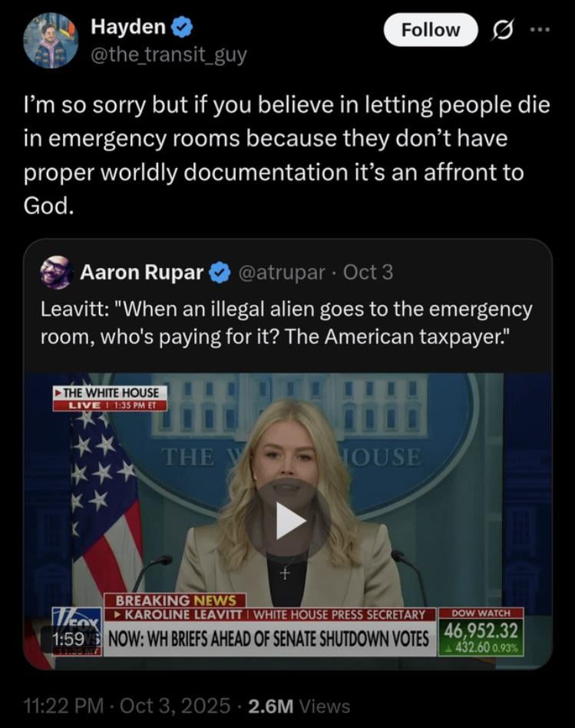Open the @atrupar handle link
Image resolution: width=575 pixels, height=728 pixels.
coord(282,273)
